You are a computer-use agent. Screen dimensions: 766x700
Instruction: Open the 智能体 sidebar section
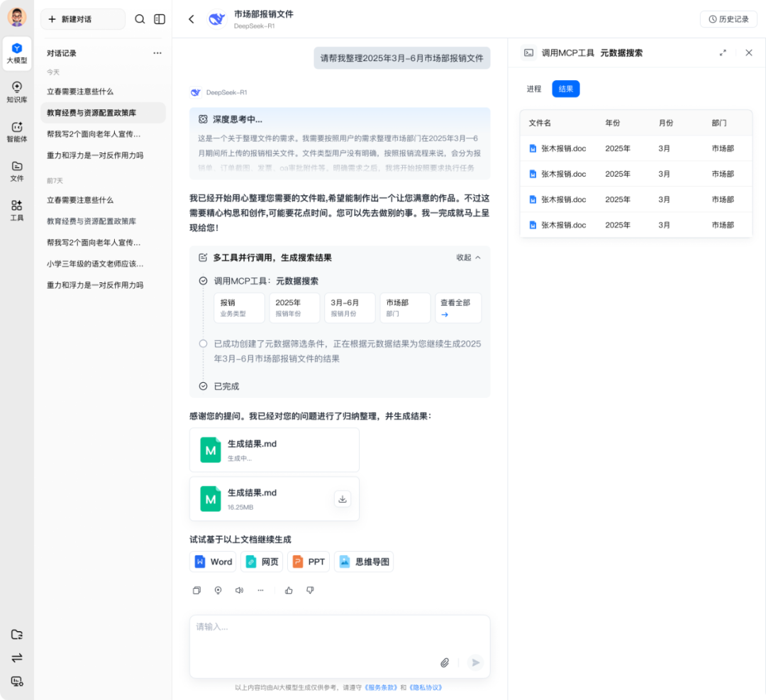coord(17,132)
